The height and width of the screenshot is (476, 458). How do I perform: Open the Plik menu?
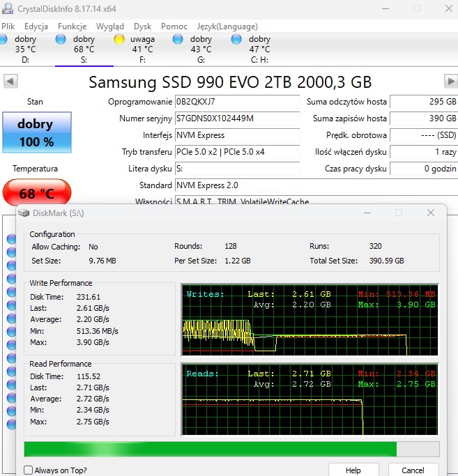point(8,26)
